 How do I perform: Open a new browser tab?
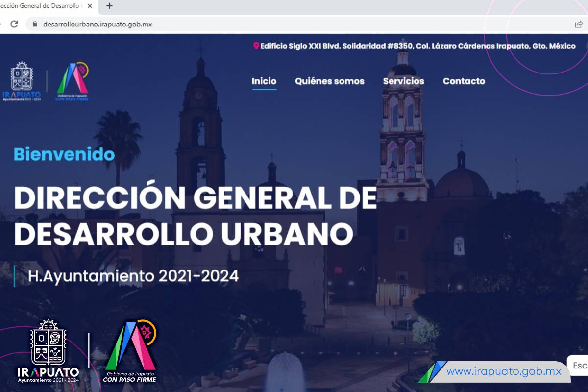109,6
